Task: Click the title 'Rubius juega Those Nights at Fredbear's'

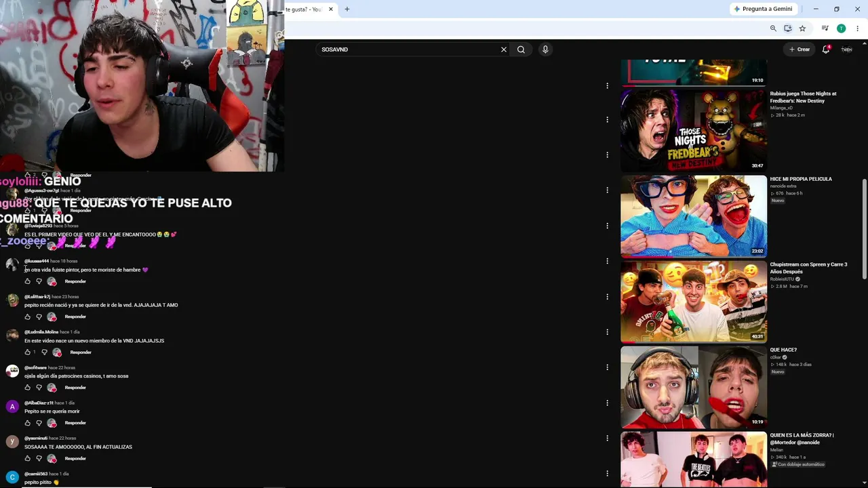Action: [x=803, y=98]
